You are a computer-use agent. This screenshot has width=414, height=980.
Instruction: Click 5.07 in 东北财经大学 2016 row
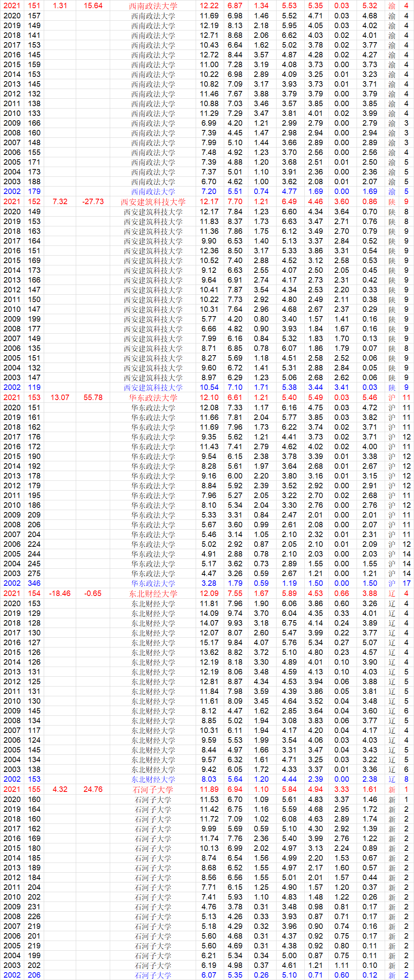(369, 643)
